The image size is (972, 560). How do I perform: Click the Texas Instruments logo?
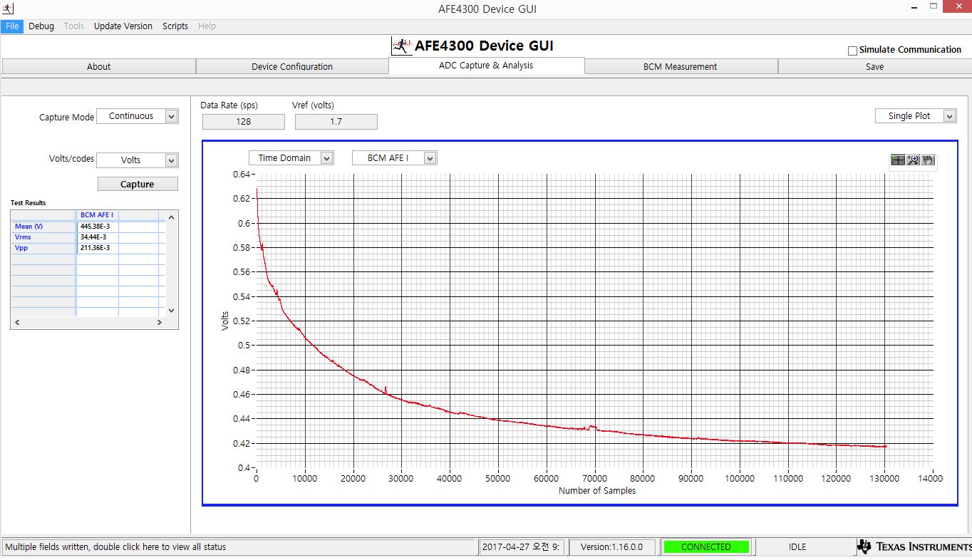(x=914, y=547)
